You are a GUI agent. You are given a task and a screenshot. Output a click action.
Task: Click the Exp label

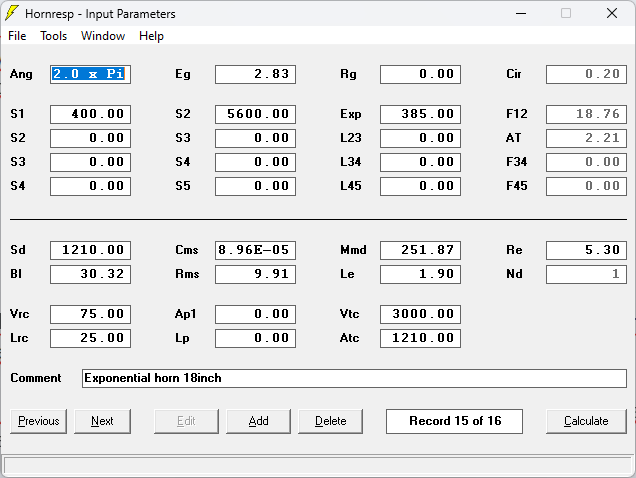[351, 114]
